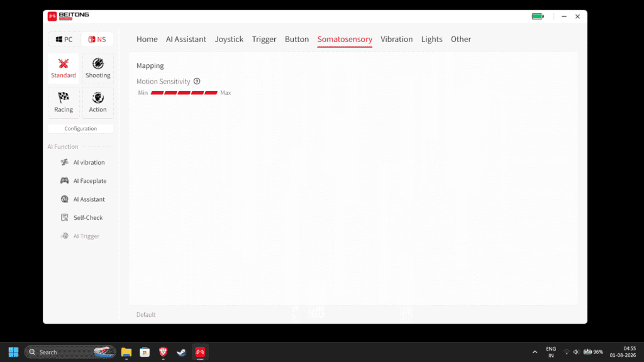644x362 pixels.
Task: Minimize the Beitong window
Action: tap(564, 16)
